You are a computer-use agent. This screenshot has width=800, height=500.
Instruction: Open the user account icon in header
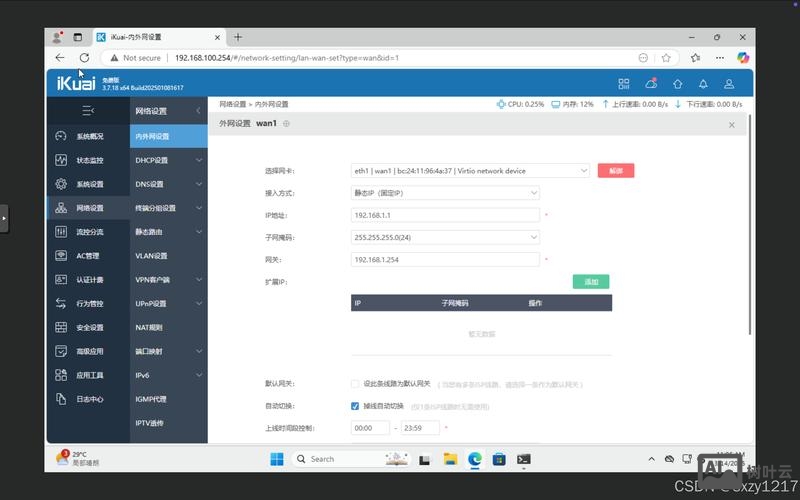729,84
